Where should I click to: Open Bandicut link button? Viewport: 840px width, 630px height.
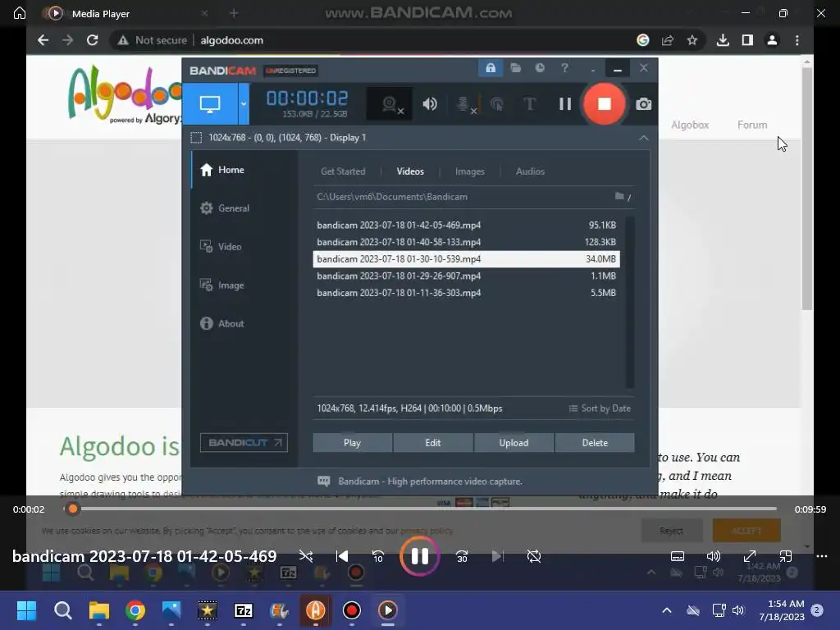coord(244,443)
